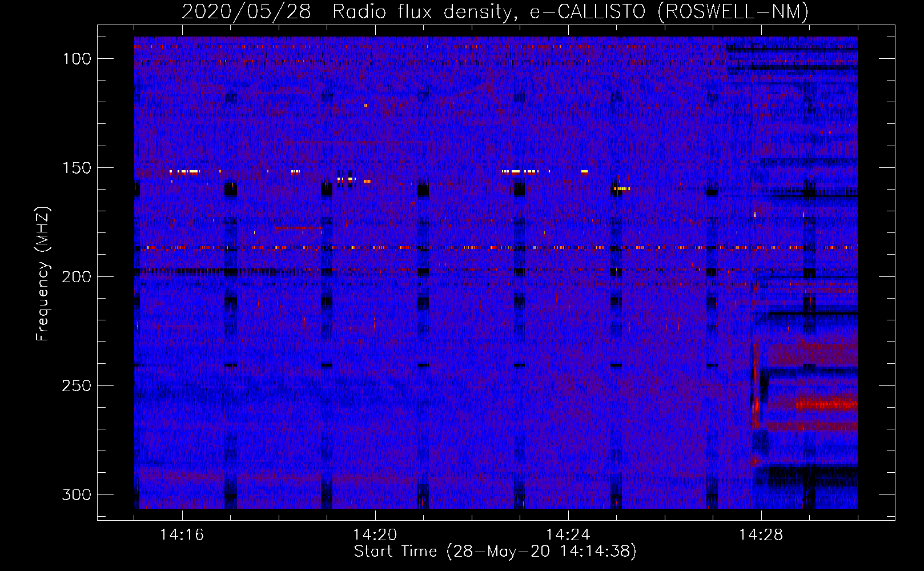Click the frequency tick label 300
This screenshot has width=924, height=571.
[77, 494]
